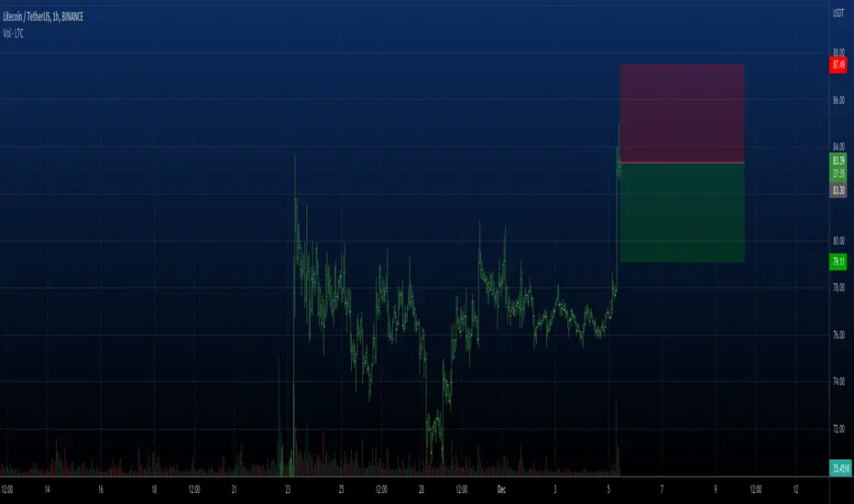Viewport: 854px width, 504px height.
Task: Click the green 83.39 current price label
Action: coord(838,160)
